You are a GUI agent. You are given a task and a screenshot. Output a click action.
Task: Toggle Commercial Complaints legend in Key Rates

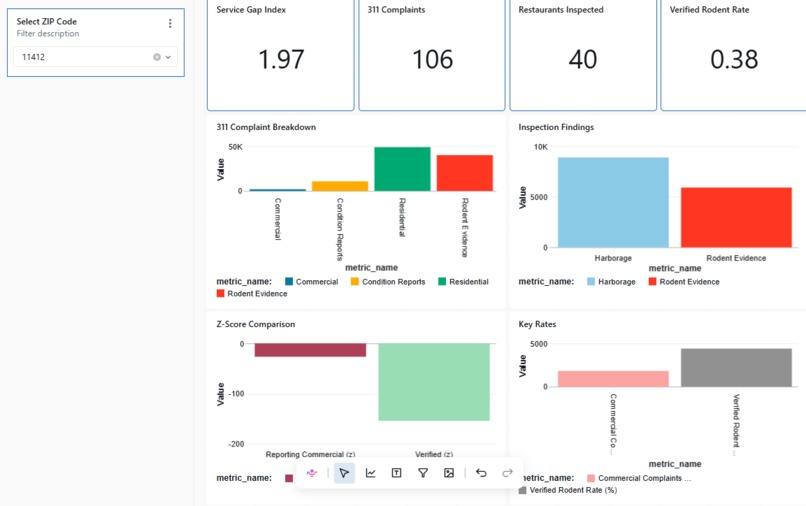coord(639,478)
